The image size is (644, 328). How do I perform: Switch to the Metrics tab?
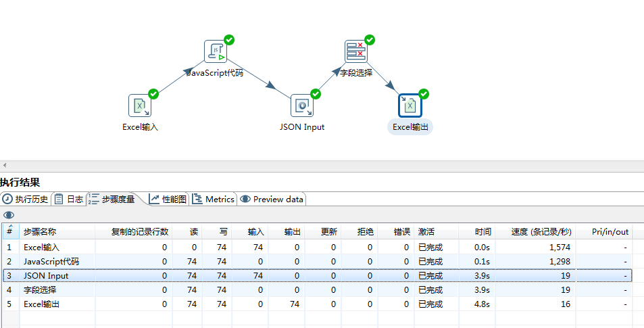[x=214, y=199]
